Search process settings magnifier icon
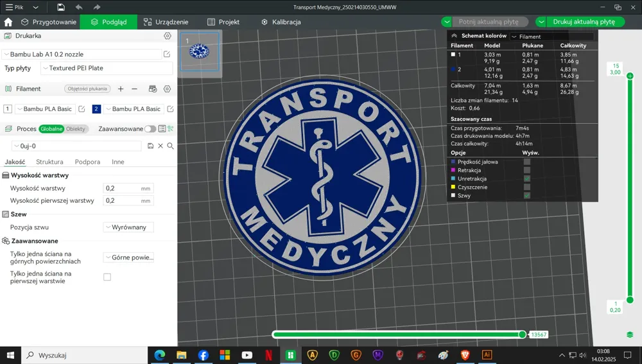Viewport: 642px width, 364px height. pyautogui.click(x=170, y=146)
